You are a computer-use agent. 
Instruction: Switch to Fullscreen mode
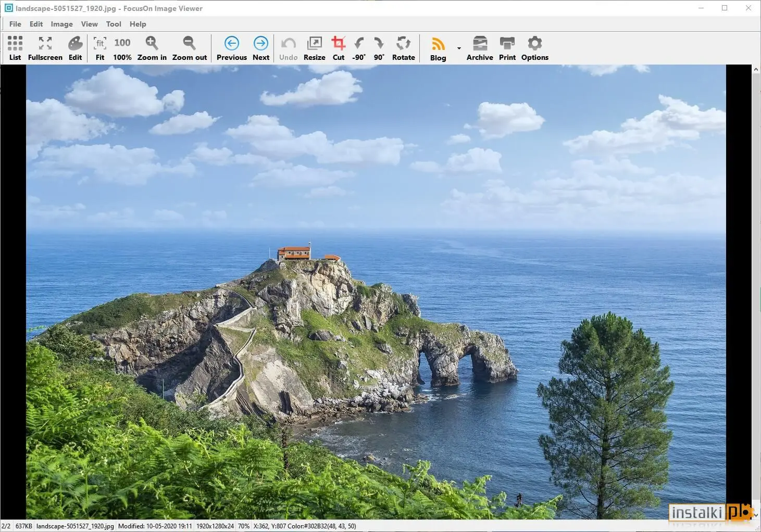45,48
